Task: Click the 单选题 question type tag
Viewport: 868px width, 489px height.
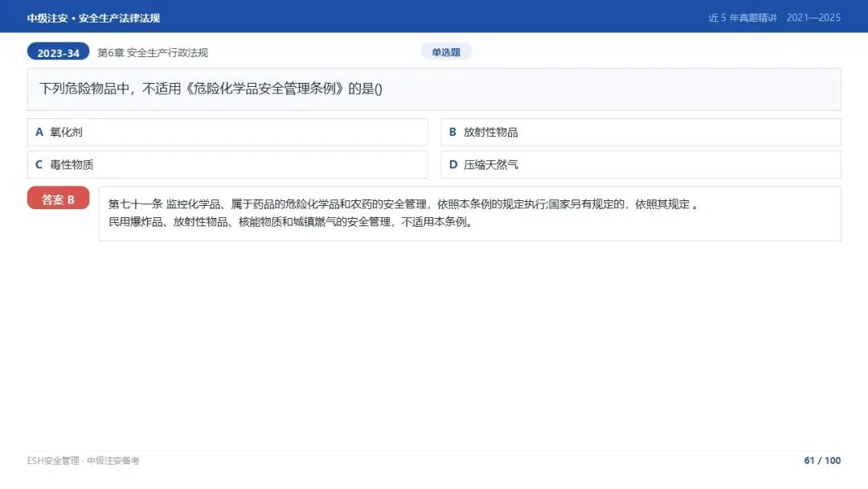Action: click(x=446, y=52)
